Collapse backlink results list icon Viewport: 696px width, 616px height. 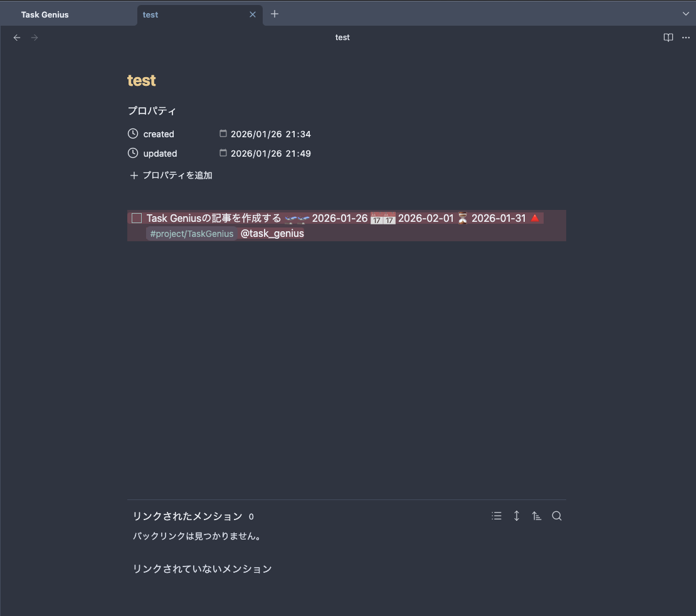tap(497, 516)
